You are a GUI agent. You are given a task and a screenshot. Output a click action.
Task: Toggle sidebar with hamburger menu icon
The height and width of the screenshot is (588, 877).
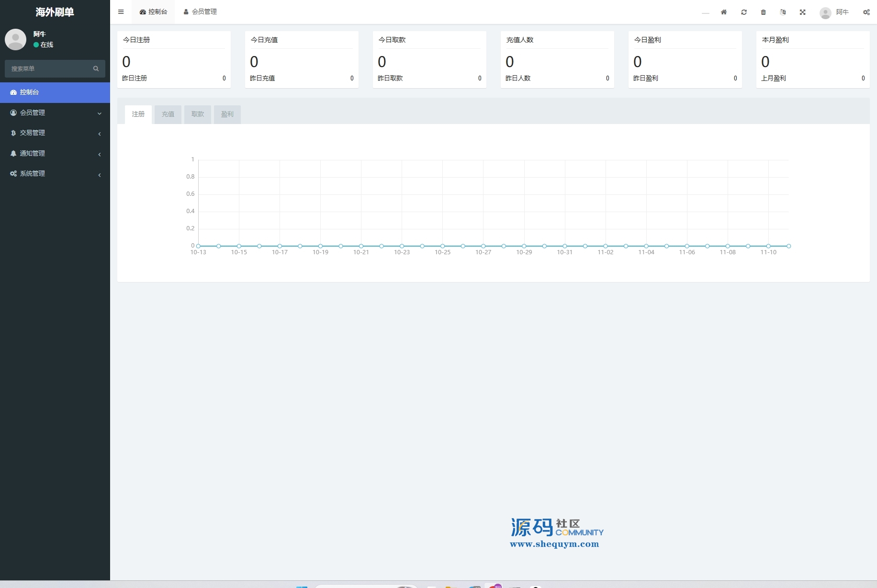[x=121, y=12]
